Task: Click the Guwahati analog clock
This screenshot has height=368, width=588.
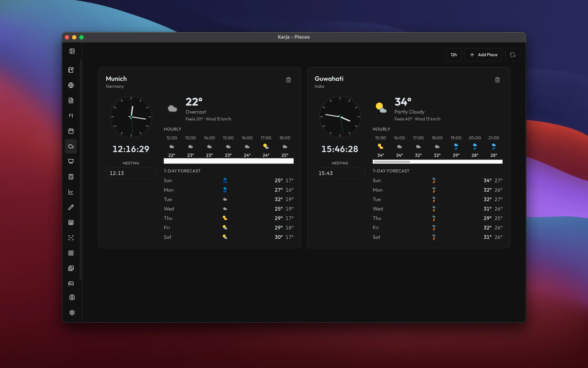Action: pyautogui.click(x=340, y=117)
